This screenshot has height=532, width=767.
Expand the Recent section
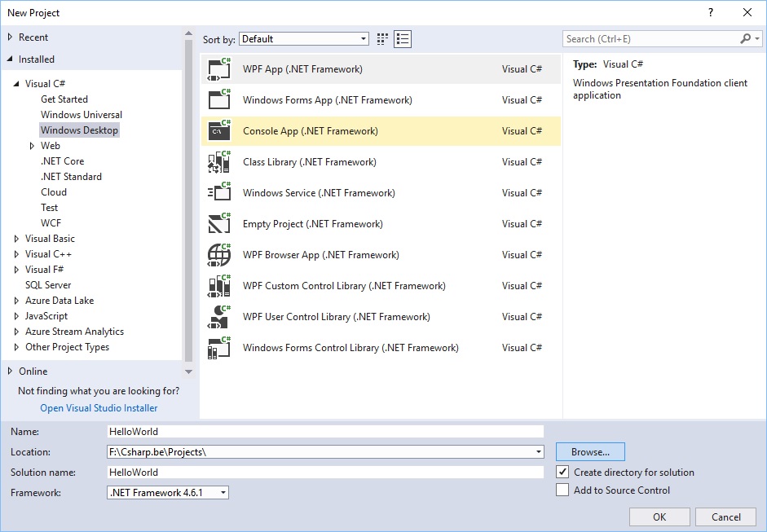coord(10,37)
